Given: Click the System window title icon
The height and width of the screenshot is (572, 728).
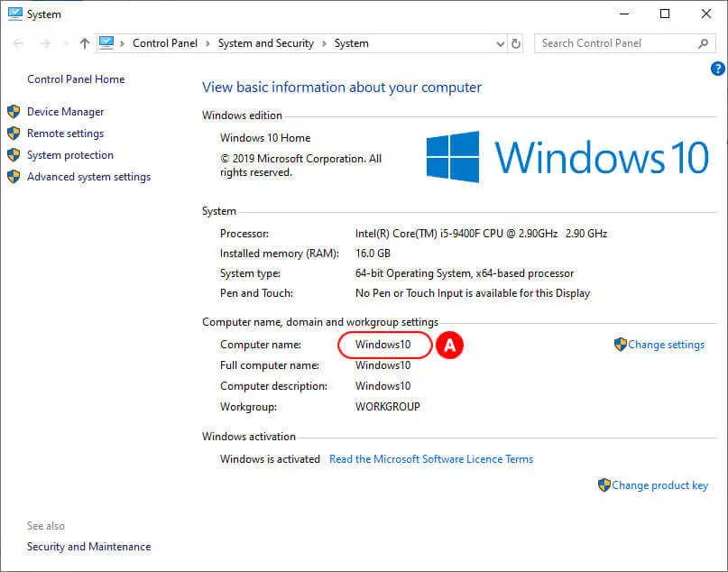Looking at the screenshot, I should (x=14, y=14).
